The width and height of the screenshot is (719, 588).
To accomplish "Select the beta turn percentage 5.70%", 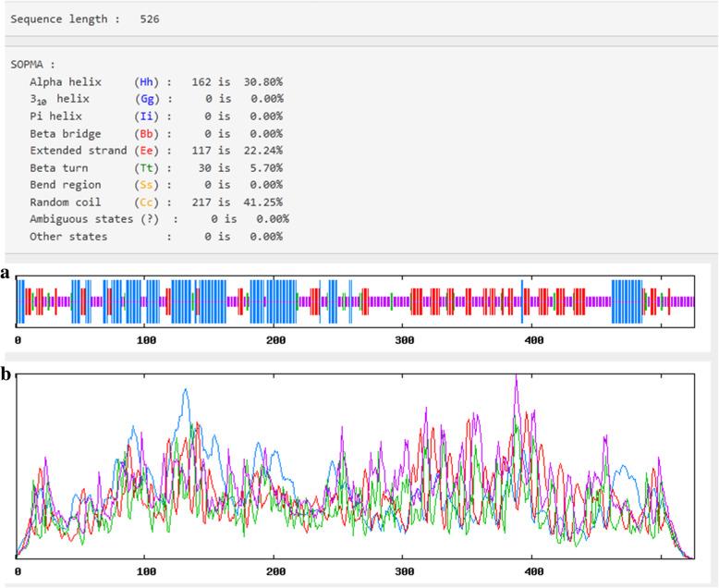I will (x=266, y=168).
